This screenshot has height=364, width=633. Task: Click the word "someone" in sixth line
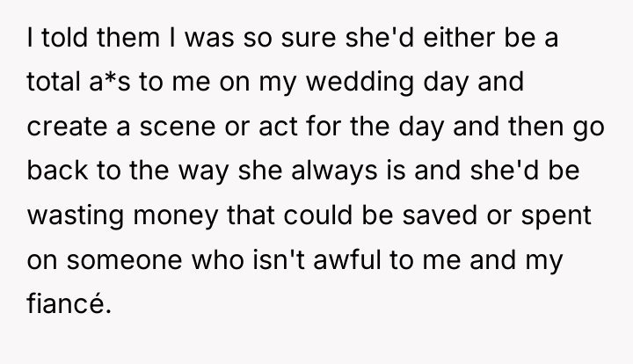point(124,259)
